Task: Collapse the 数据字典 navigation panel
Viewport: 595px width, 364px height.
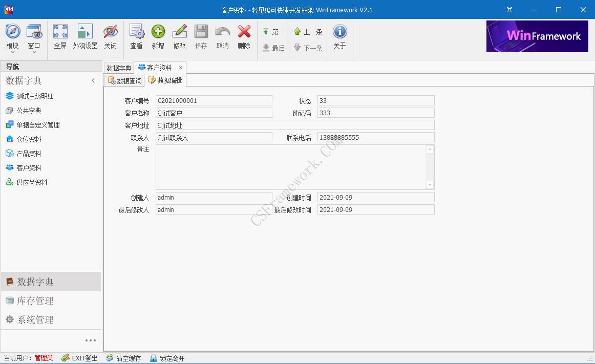Action: tap(93, 80)
